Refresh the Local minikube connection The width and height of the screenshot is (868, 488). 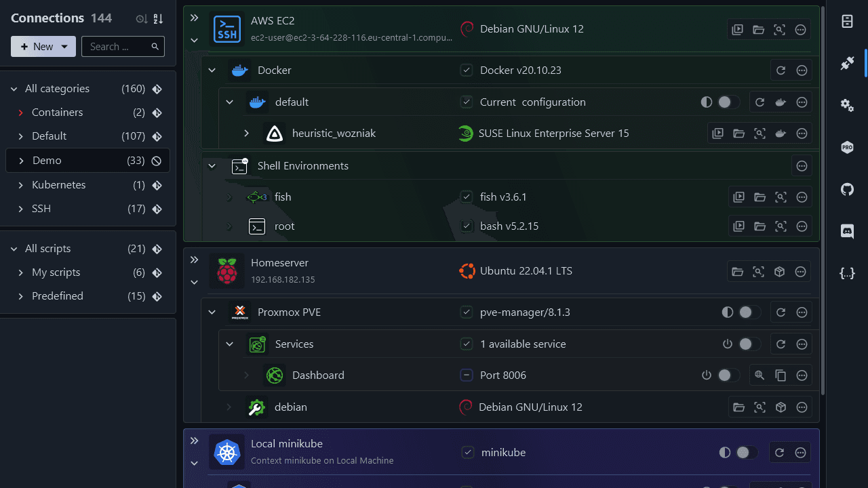coord(779,453)
